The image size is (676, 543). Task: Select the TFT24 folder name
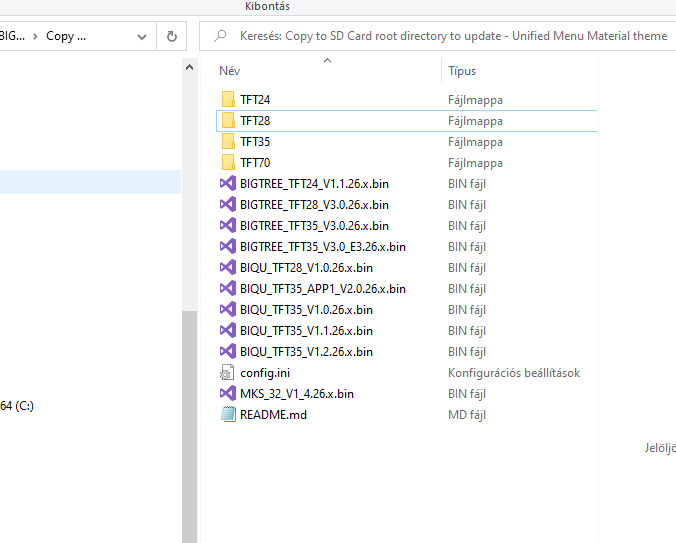tap(255, 100)
